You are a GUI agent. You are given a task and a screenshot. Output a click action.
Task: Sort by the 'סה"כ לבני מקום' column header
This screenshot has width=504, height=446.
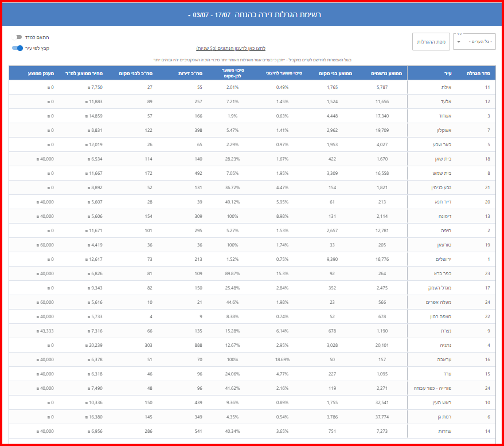136,73
